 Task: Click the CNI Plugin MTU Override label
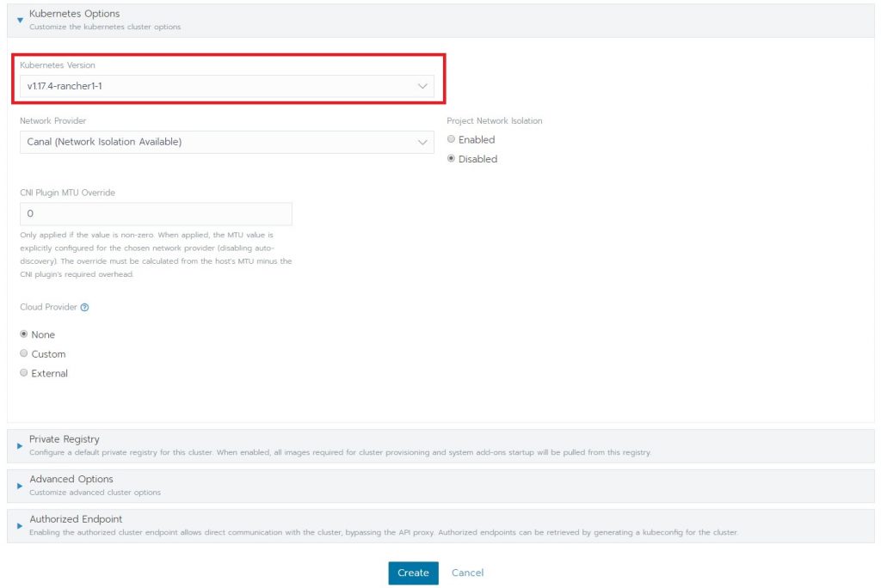pos(67,193)
